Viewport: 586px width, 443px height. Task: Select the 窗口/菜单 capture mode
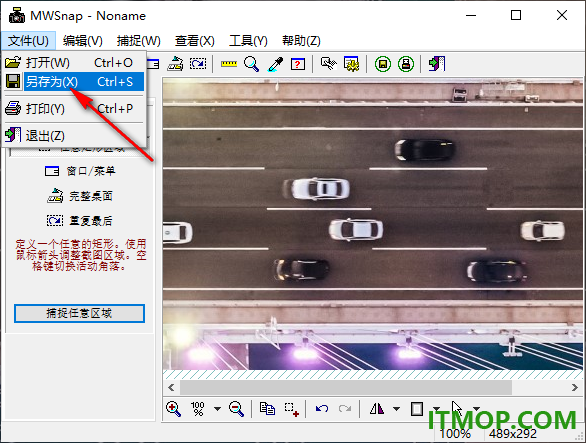tap(80, 171)
